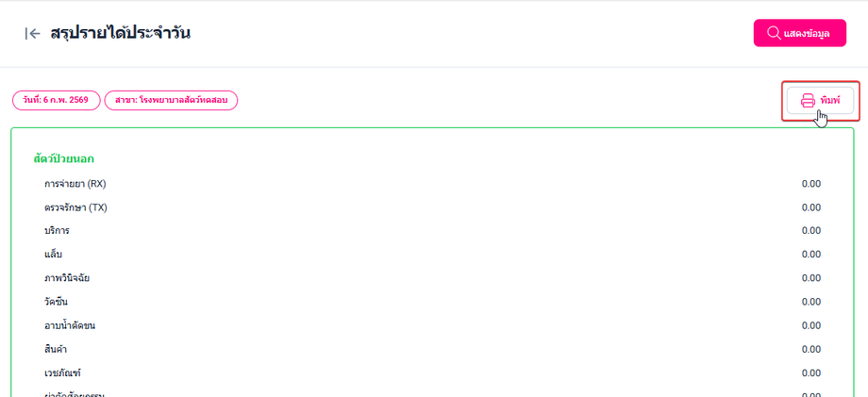Select the เวชภัณฑ์ row label
Screen dimensions: 868x397
click(62, 373)
